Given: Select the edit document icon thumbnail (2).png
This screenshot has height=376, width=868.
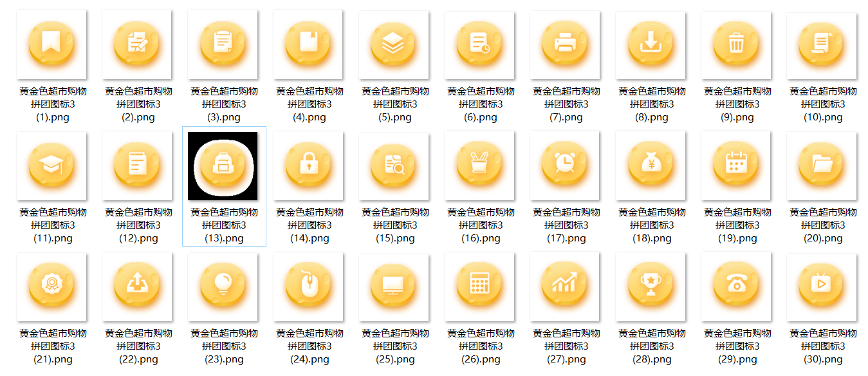Looking at the screenshot, I should click(x=137, y=44).
